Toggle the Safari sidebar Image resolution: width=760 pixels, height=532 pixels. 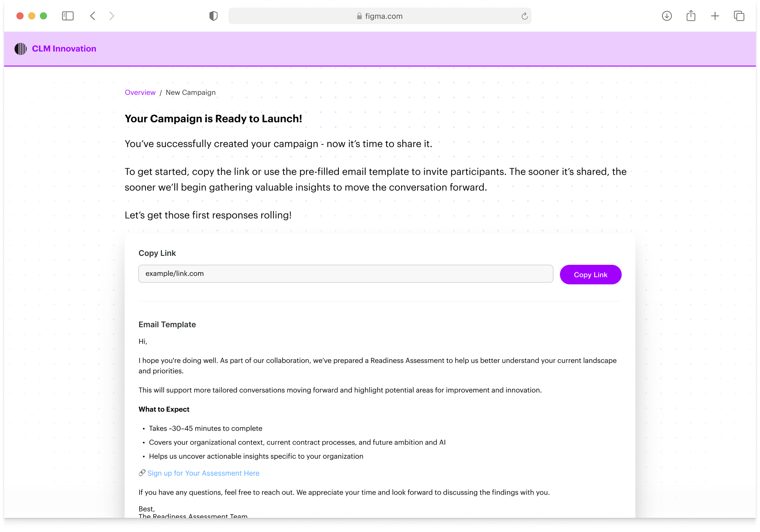68,16
